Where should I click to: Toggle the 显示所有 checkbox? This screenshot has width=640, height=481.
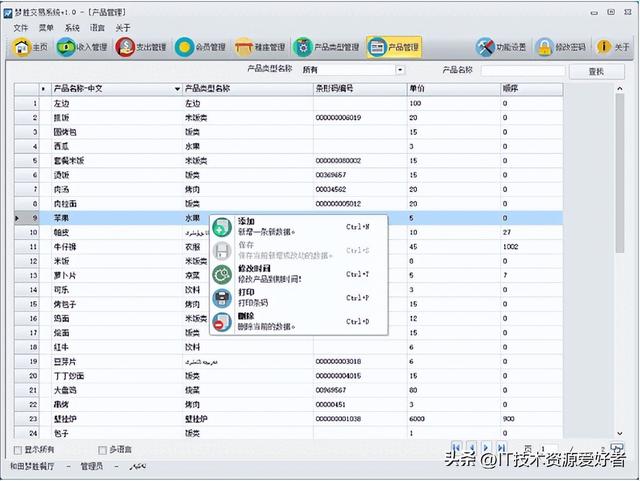[x=18, y=450]
